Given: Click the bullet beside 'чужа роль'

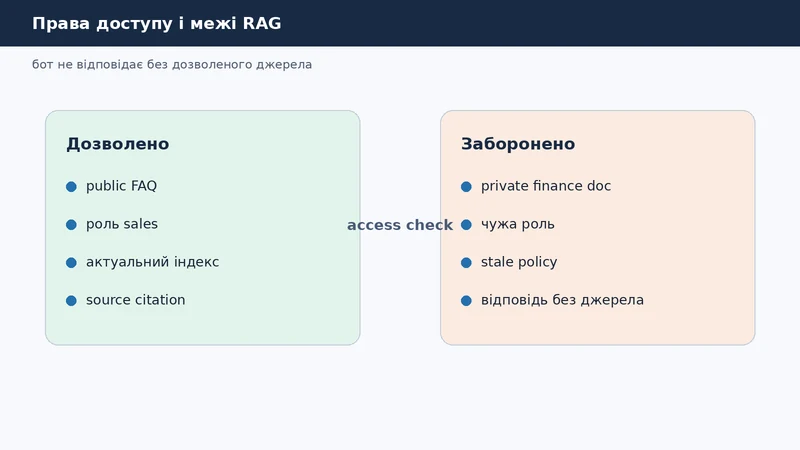Looking at the screenshot, I should (466, 225).
